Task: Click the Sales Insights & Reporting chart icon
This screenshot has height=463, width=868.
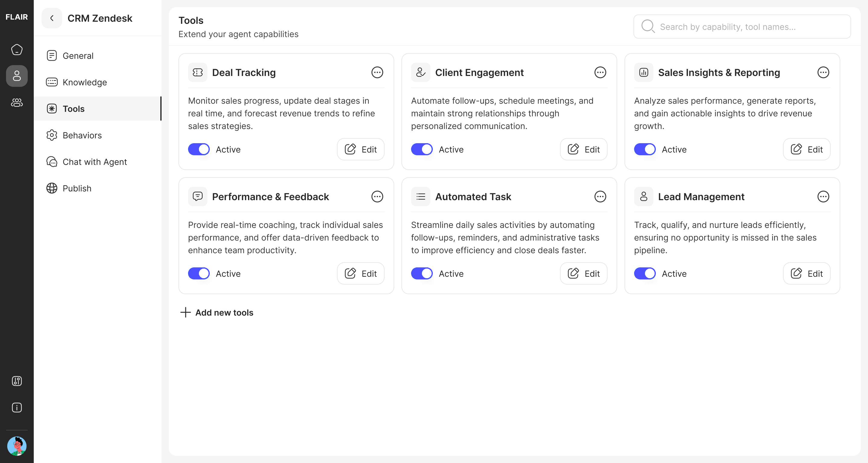Action: tap(643, 72)
